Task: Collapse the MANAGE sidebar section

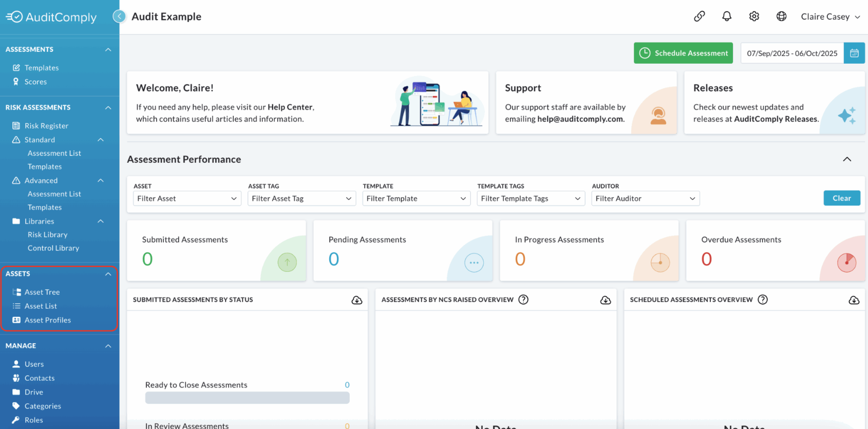Action: [108, 346]
